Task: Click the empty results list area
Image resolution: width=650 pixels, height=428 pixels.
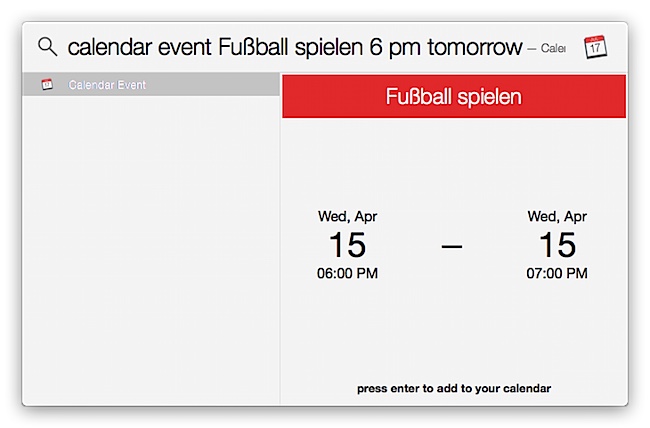Action: click(151, 250)
